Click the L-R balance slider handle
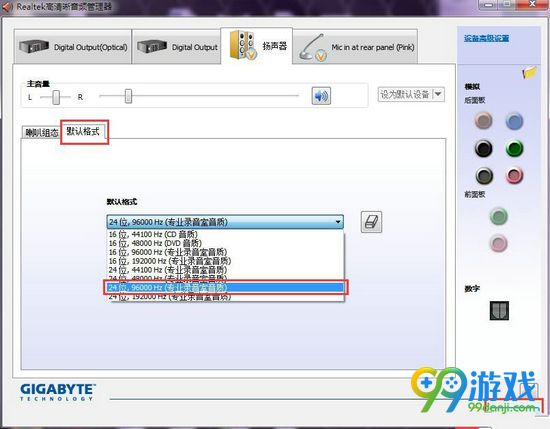 tap(56, 97)
